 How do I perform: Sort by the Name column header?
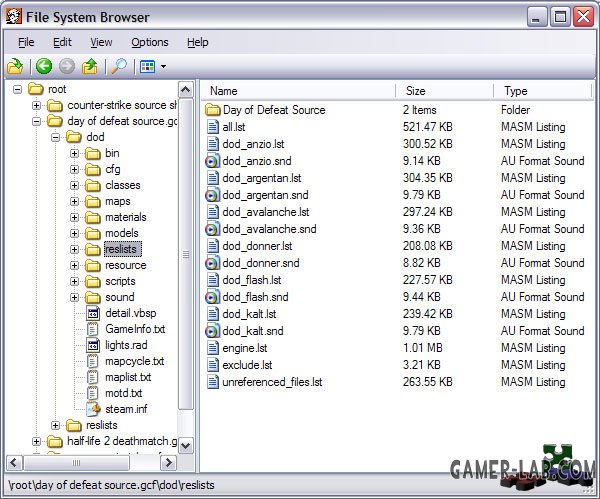[298, 91]
